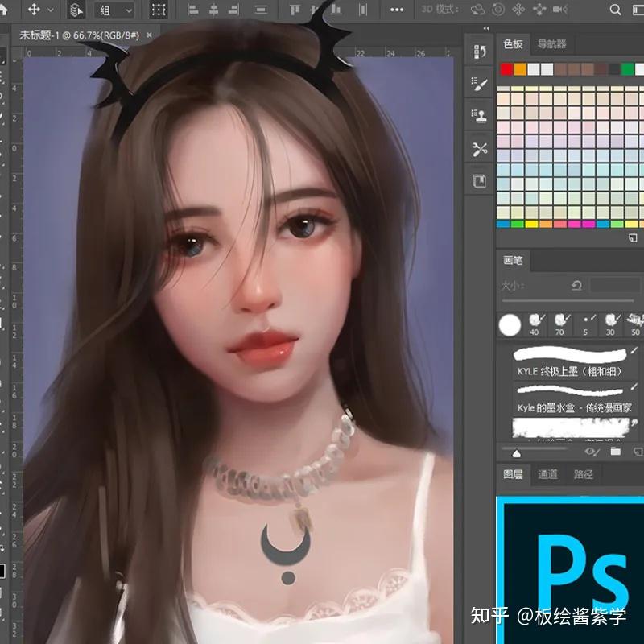Distribute layers horizontally

363,10
